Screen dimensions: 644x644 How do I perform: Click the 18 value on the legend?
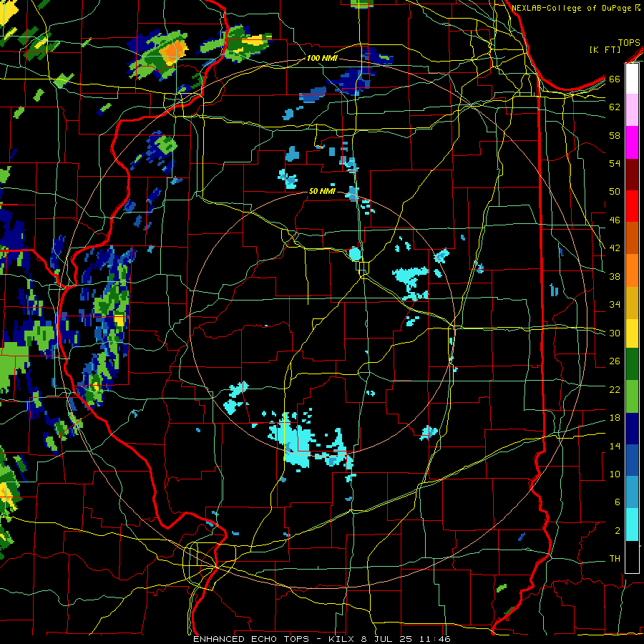click(x=615, y=418)
